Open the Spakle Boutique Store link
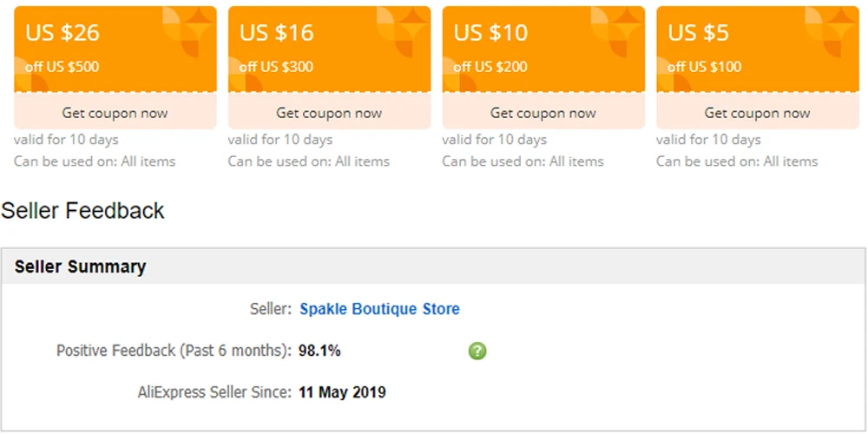 click(379, 309)
